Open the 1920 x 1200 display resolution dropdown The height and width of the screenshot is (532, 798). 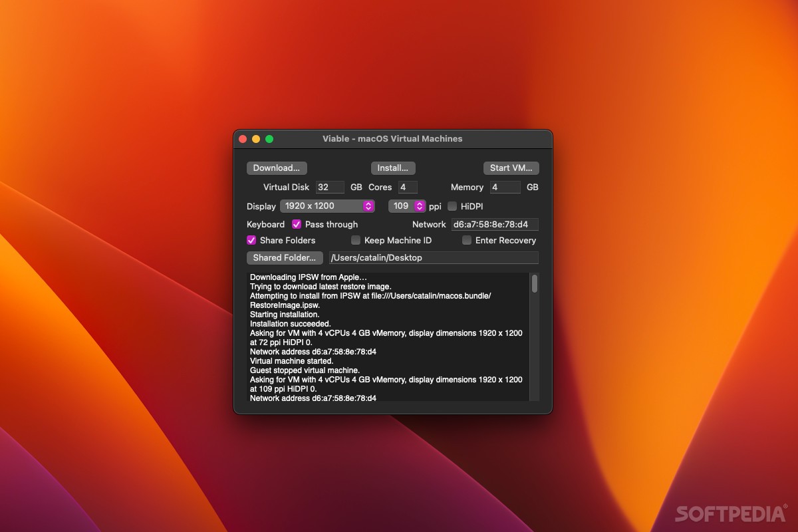pos(327,206)
